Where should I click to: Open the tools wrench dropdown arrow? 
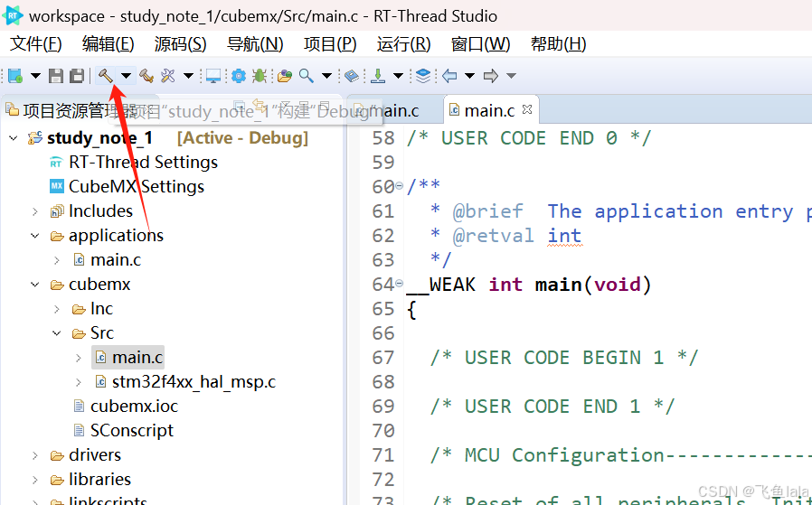tap(188, 76)
